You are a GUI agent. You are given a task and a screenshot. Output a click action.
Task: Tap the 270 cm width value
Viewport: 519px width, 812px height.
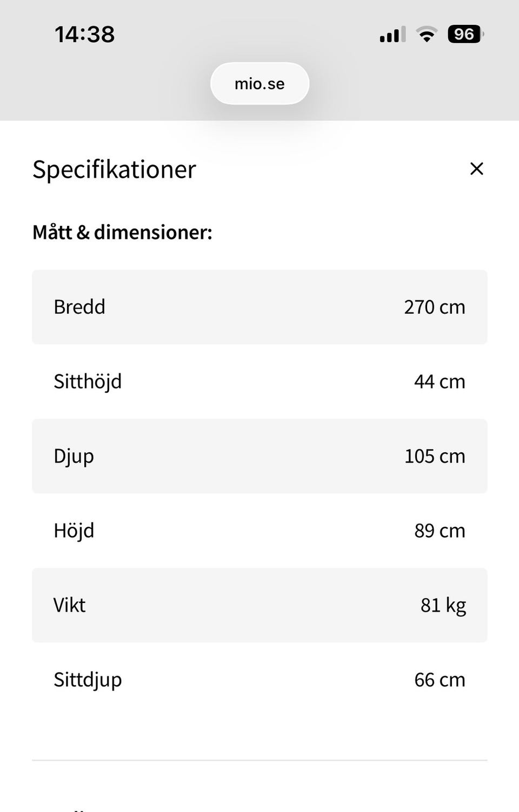[x=434, y=307]
